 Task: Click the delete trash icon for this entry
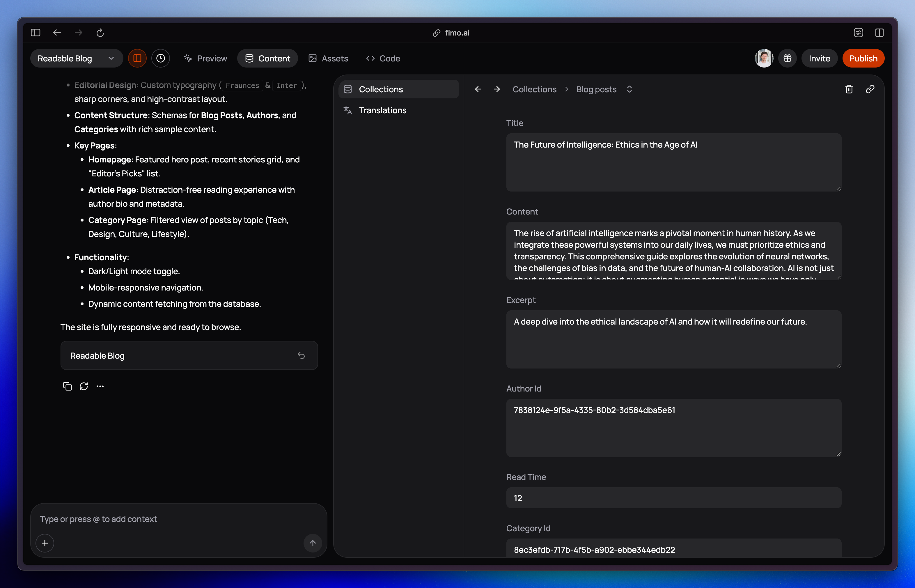click(849, 89)
